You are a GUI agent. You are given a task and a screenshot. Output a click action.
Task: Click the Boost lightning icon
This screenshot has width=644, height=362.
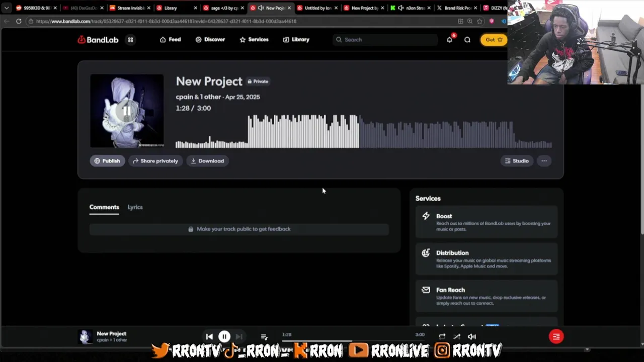426,216
